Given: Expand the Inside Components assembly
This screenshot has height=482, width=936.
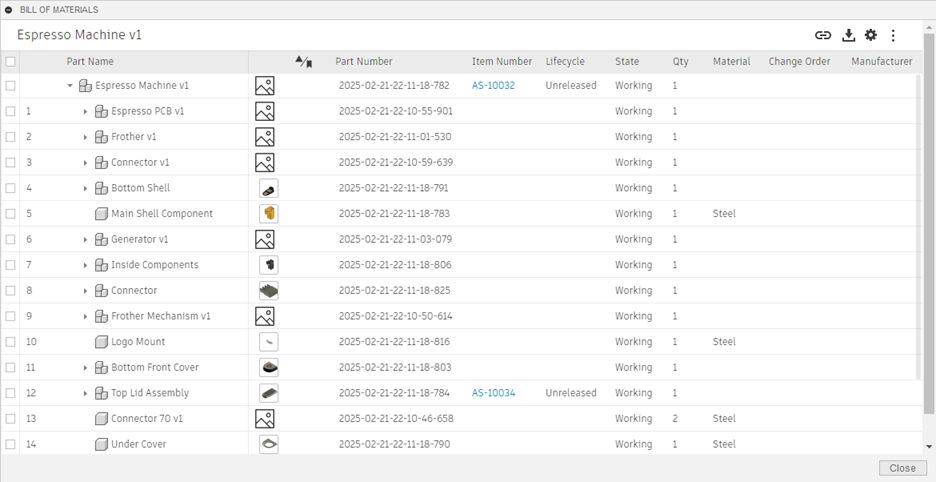Looking at the screenshot, I should (x=86, y=265).
